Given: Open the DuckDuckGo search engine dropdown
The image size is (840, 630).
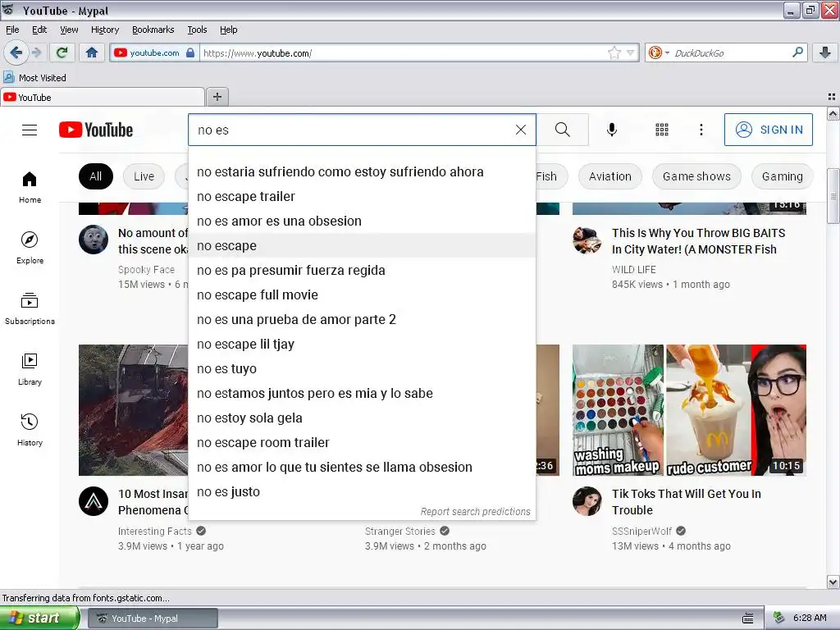Looking at the screenshot, I should click(x=659, y=52).
